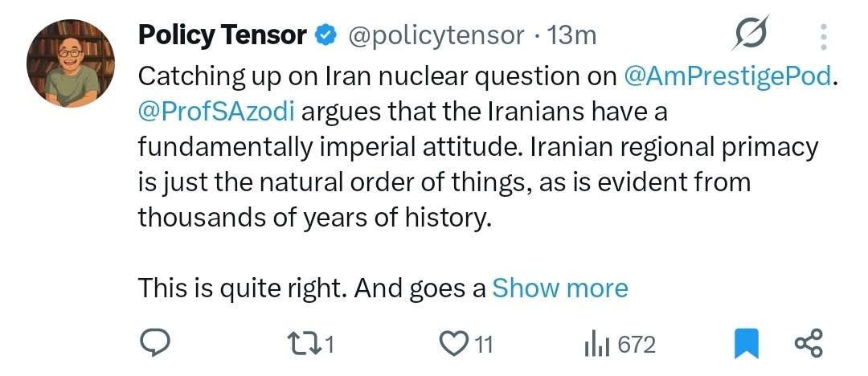Click the Grok slashed-circle icon

tap(751, 33)
